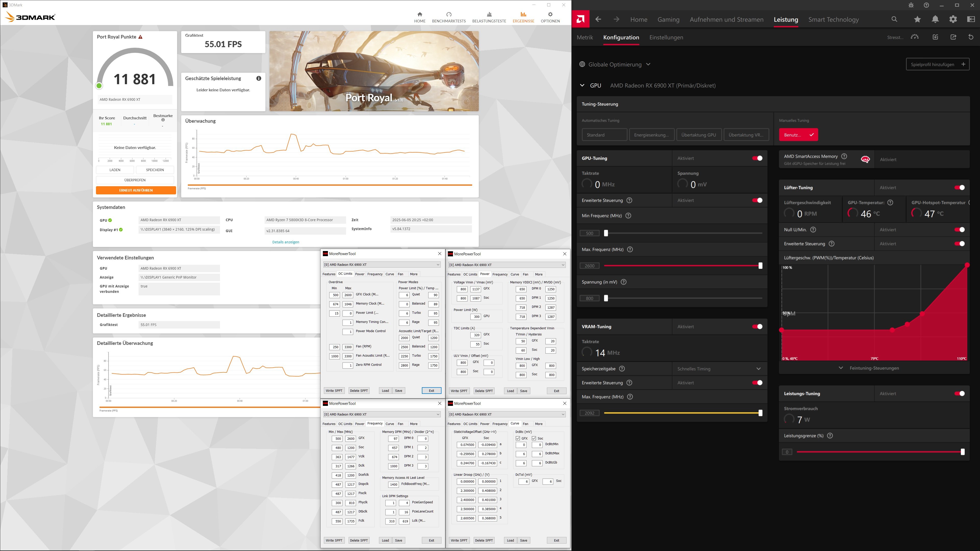The height and width of the screenshot is (551, 980).
Task: Click the Min Frequenz help icon
Action: (629, 216)
